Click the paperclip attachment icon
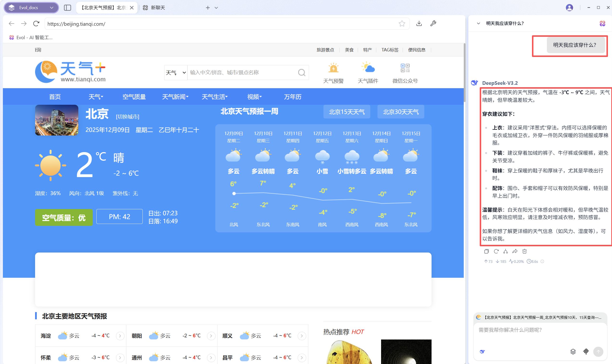 pos(586,352)
